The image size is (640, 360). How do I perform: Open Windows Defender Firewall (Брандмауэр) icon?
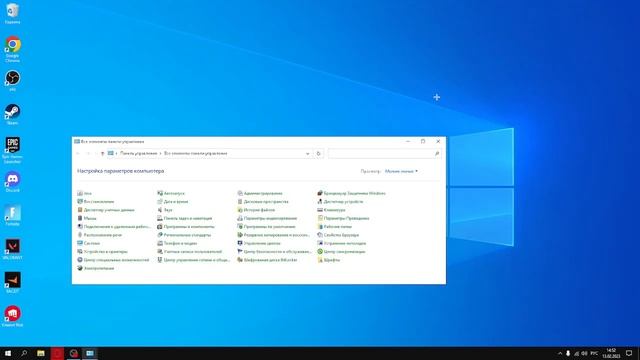click(x=320, y=193)
